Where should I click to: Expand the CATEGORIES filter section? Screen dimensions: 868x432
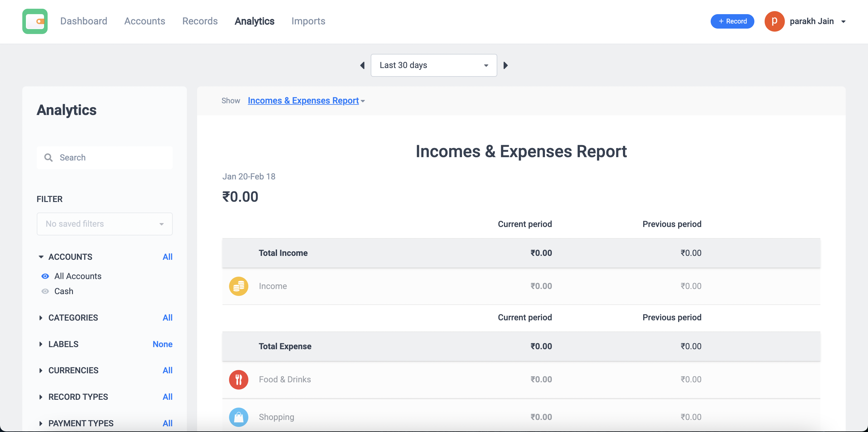point(41,318)
